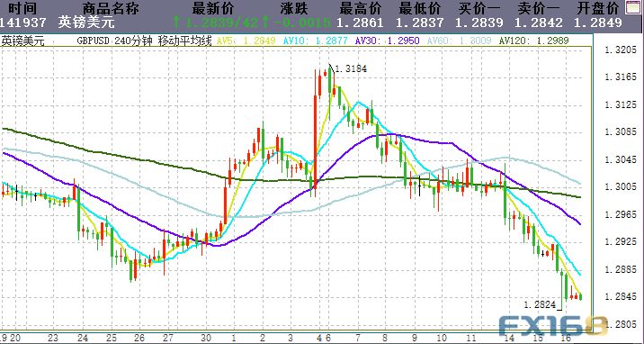Click the 1.2839 value under 买价一
The image size is (644, 344).
(x=479, y=23)
